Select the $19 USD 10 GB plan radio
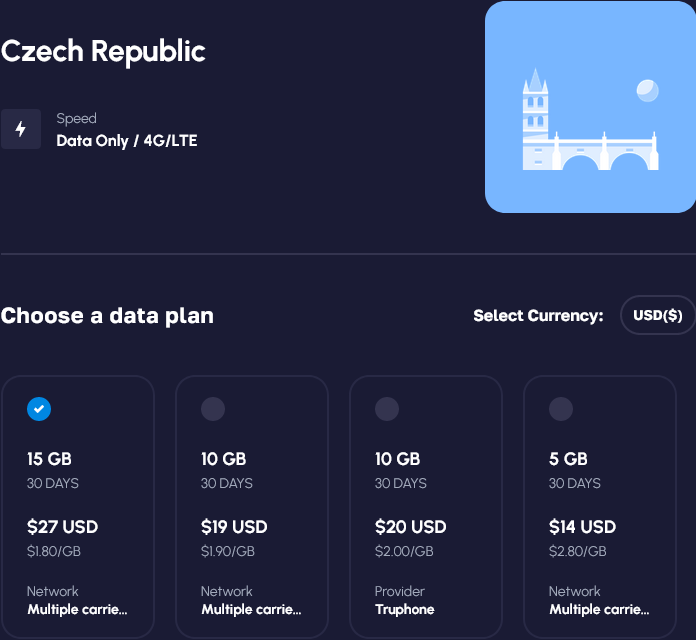The image size is (696, 640). 213,408
